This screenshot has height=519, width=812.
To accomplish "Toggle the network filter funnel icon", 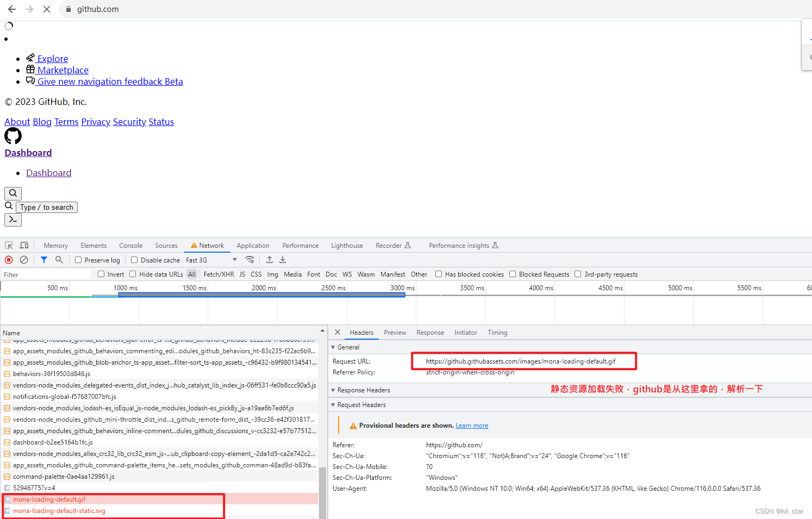I will 44,260.
